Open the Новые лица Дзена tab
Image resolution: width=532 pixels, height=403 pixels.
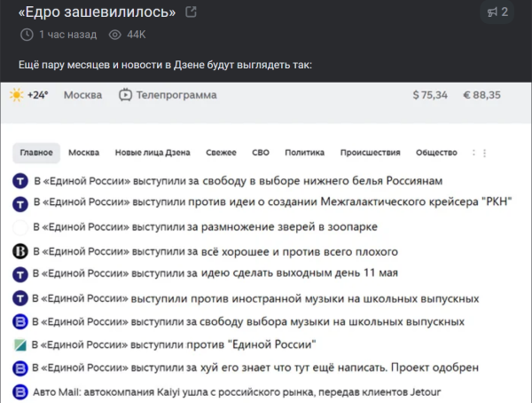click(153, 153)
